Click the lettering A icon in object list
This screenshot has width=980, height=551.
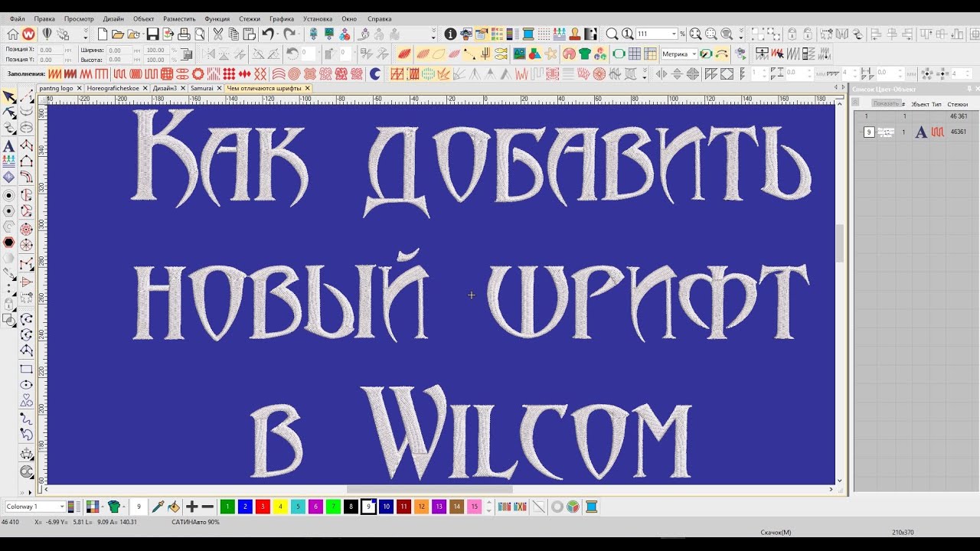tap(921, 132)
